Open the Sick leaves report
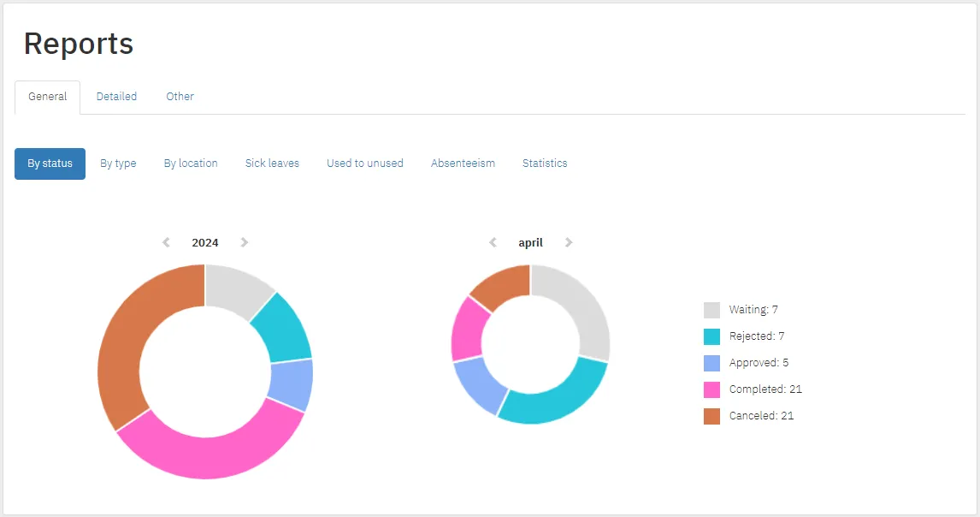 [x=272, y=163]
